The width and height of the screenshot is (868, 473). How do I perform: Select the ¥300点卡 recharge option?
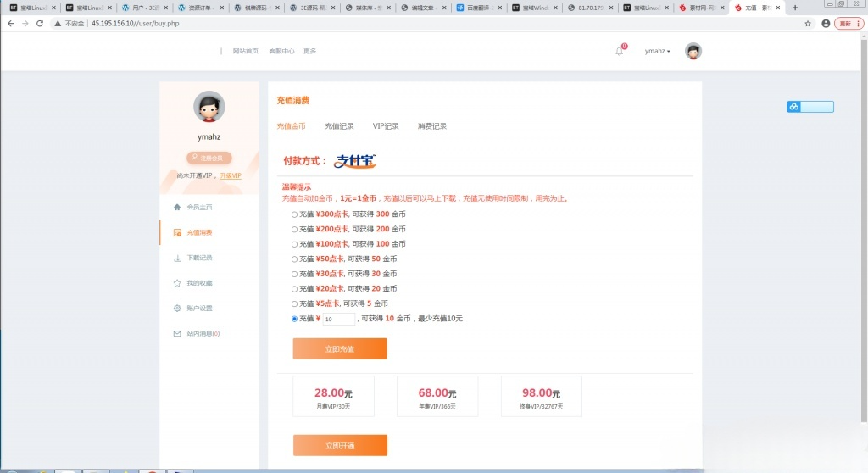point(294,214)
